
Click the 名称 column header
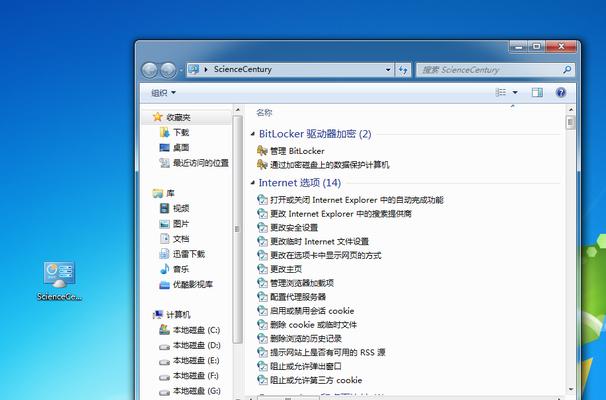point(264,112)
